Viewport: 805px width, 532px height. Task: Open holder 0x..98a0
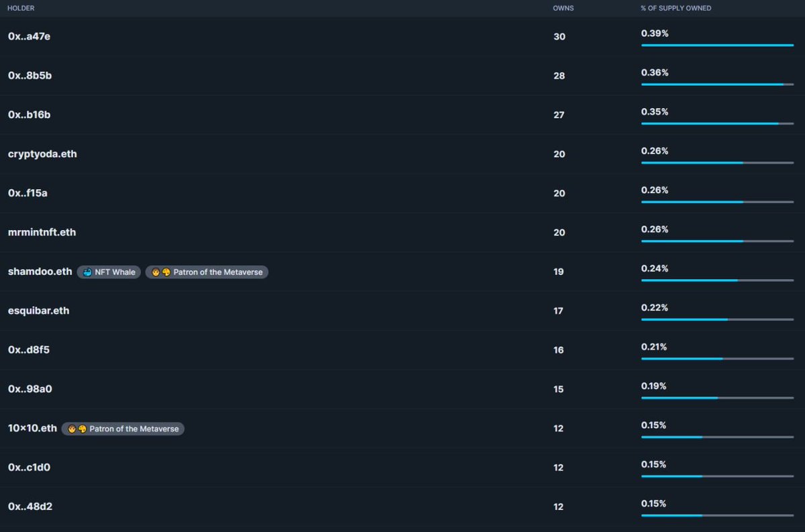[x=30, y=389]
